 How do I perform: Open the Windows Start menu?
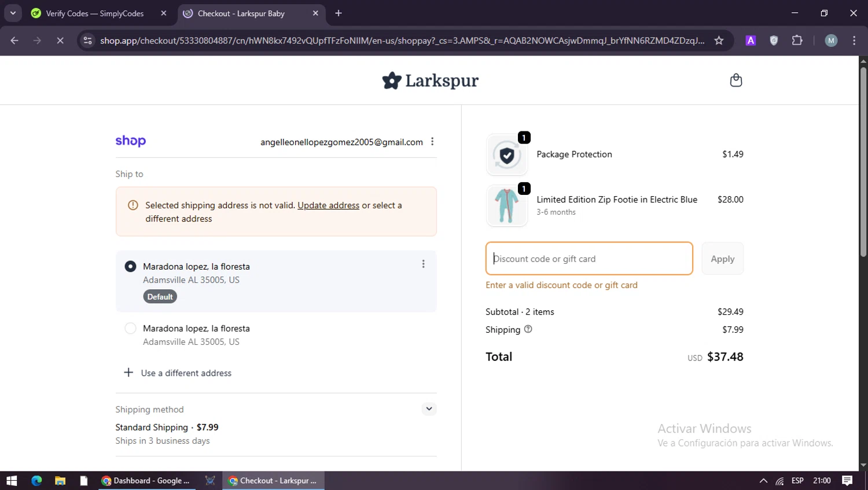(x=12, y=481)
